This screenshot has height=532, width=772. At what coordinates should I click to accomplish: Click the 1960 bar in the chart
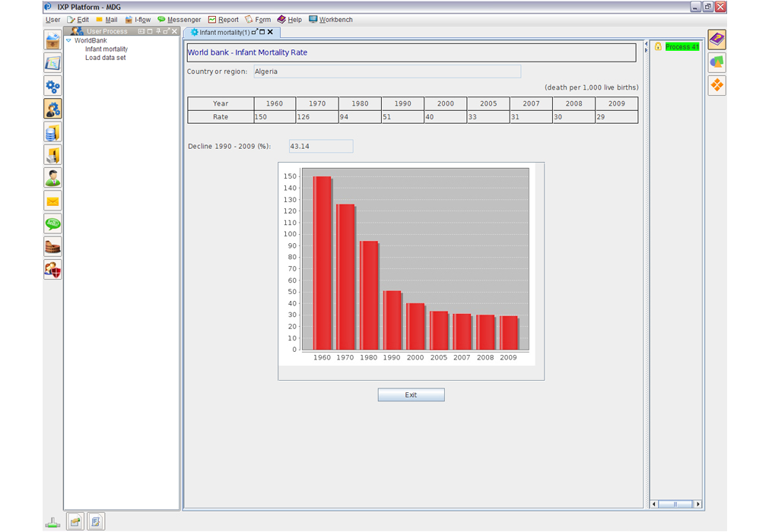pyautogui.click(x=322, y=263)
